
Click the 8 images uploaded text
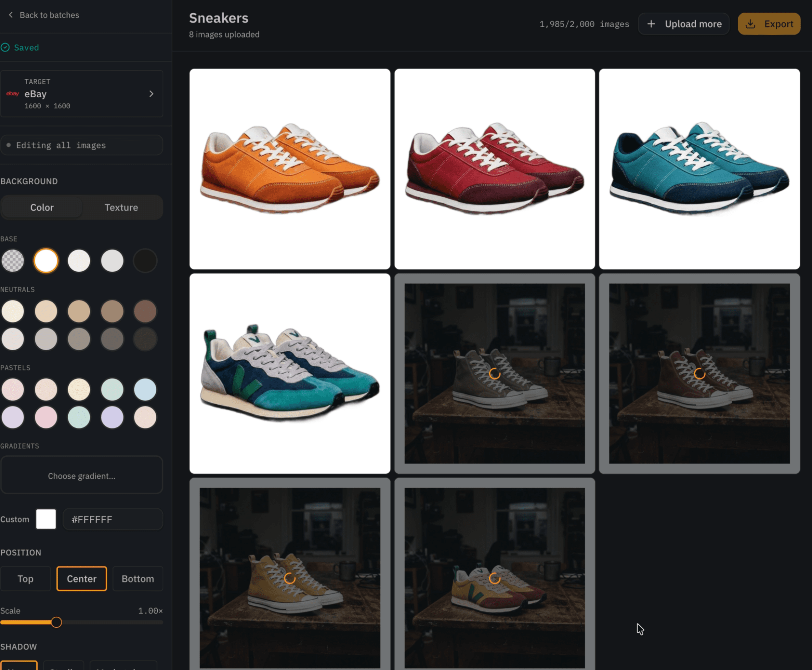click(224, 34)
